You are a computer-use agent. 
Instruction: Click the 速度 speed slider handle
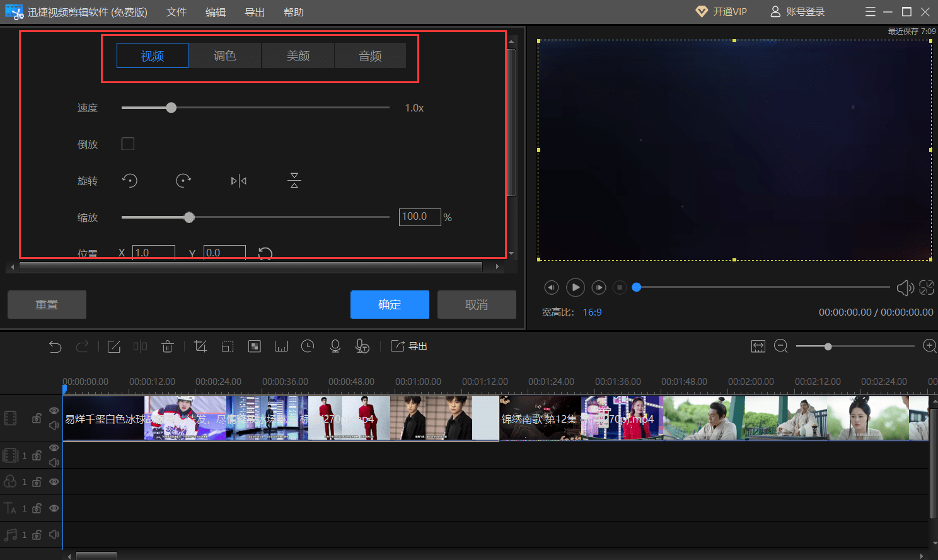[x=171, y=108]
